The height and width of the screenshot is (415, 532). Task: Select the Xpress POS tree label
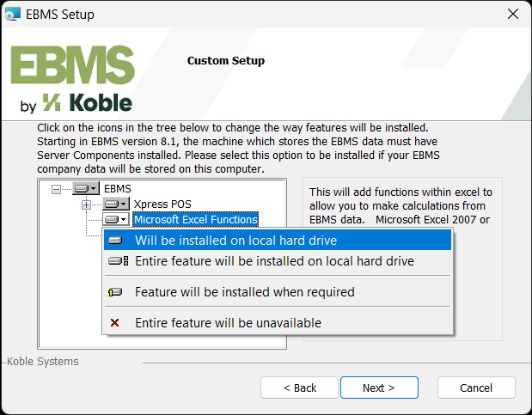[x=162, y=204]
